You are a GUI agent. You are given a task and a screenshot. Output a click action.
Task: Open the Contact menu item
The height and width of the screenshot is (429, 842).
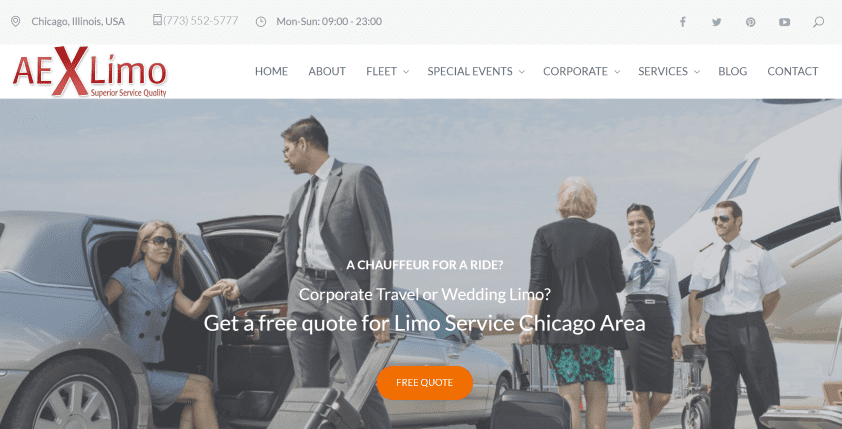click(x=793, y=71)
